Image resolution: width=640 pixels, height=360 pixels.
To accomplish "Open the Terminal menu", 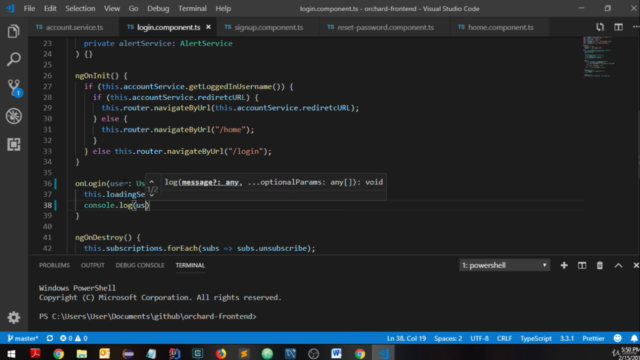I will click(x=192, y=8).
